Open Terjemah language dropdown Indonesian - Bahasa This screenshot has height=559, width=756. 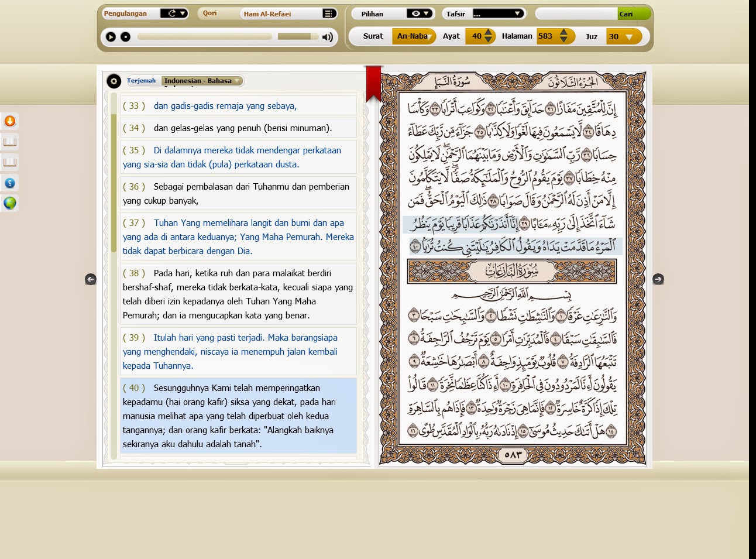[202, 81]
